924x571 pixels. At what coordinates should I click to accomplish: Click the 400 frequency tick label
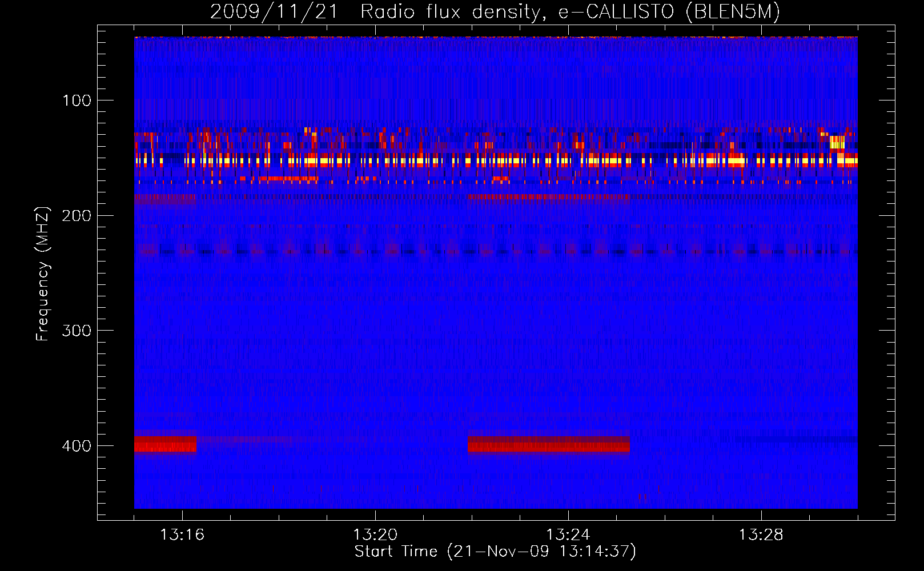click(77, 446)
